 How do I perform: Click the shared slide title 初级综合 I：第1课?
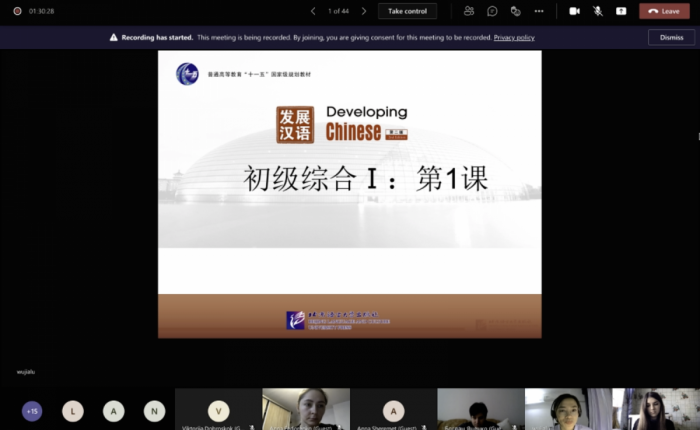click(365, 179)
